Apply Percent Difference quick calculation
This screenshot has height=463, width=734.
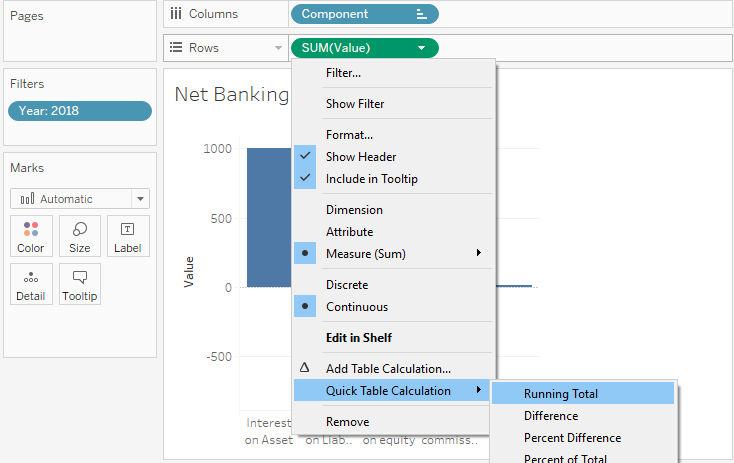(x=573, y=438)
